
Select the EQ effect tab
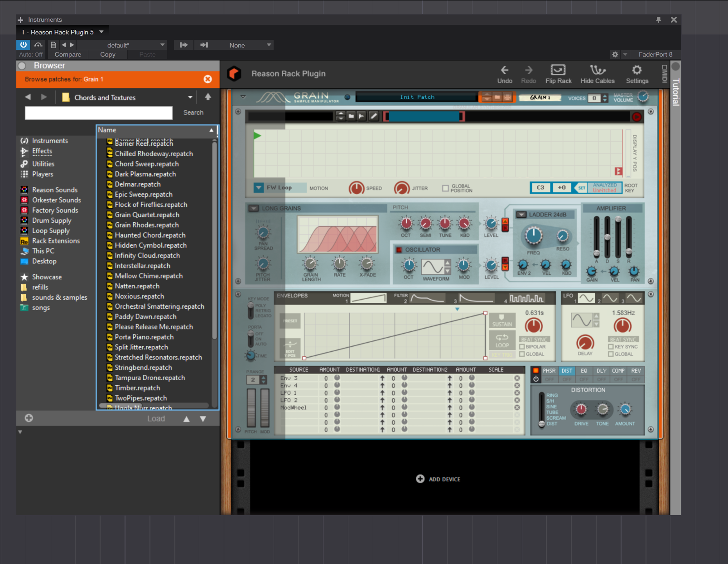(584, 371)
